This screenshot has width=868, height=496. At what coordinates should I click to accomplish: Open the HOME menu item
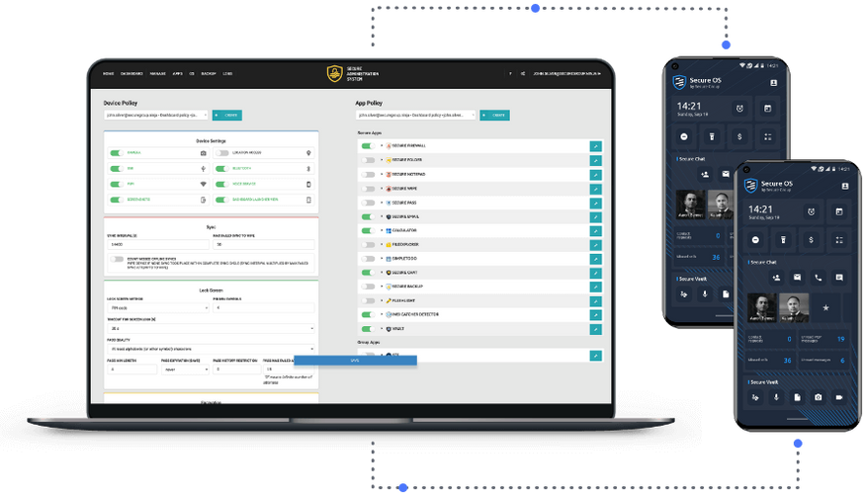[109, 73]
